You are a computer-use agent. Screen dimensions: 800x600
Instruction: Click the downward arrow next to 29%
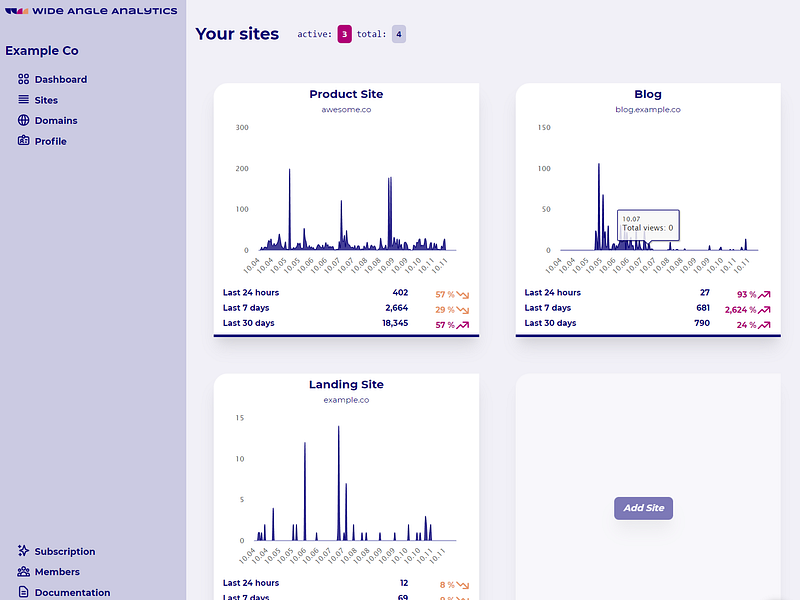click(x=461, y=309)
